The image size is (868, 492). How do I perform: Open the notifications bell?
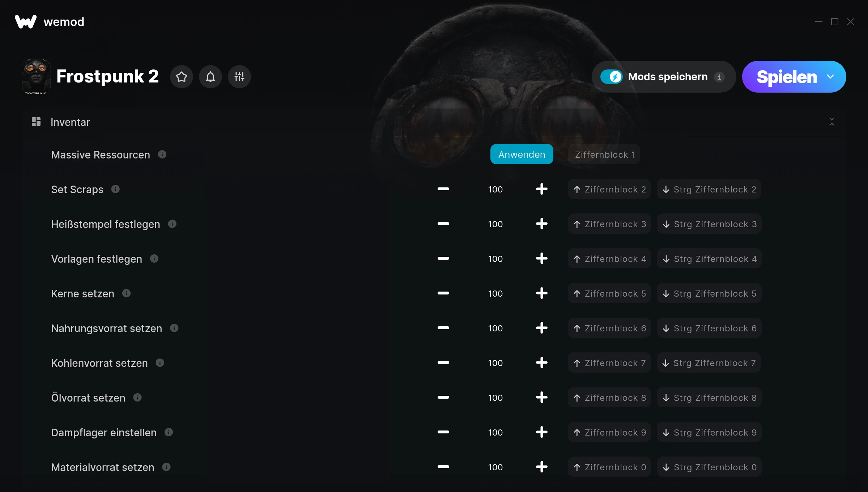210,76
